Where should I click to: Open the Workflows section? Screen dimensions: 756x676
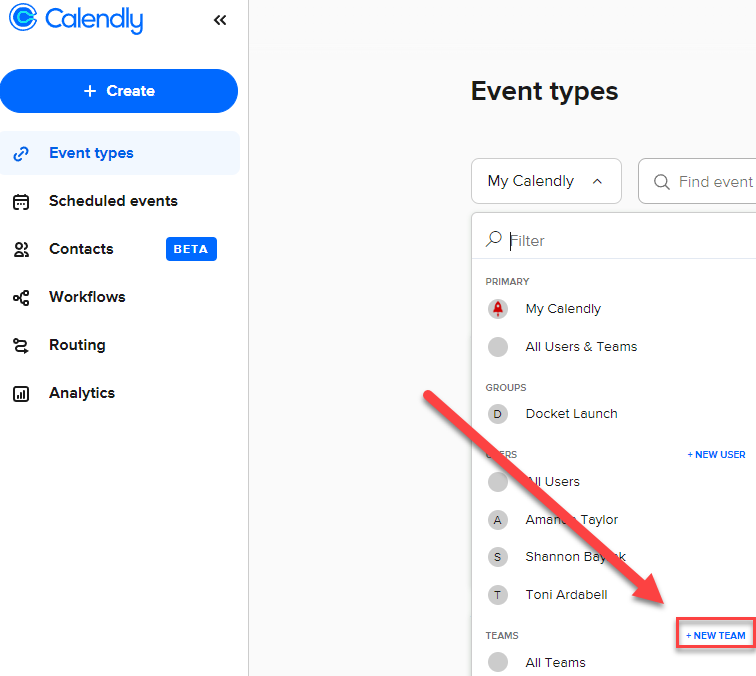87,297
